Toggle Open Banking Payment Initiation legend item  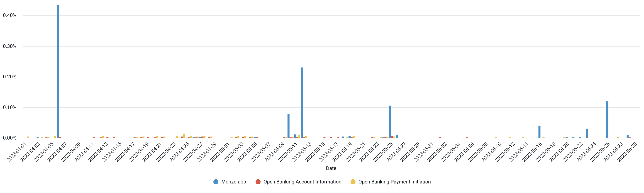[x=391, y=182]
